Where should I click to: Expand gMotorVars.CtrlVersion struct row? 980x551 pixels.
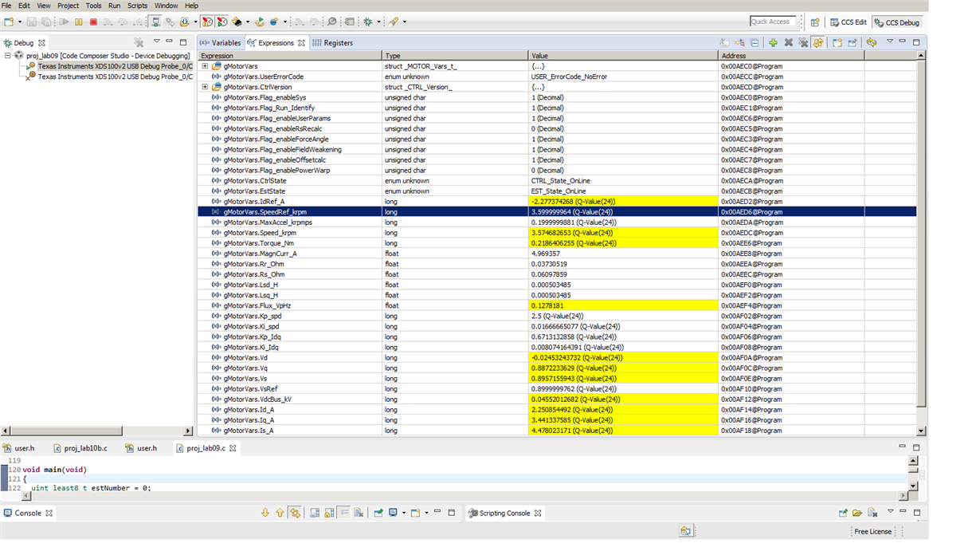pos(205,87)
